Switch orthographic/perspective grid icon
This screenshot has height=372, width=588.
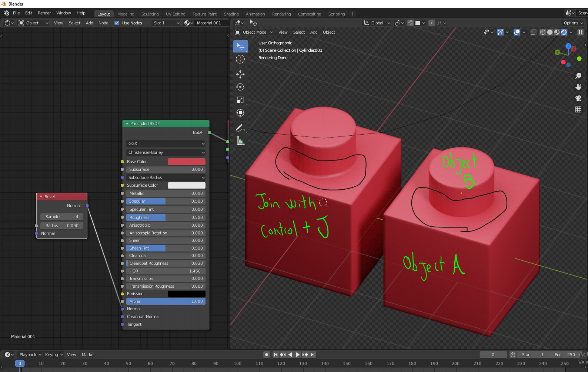tap(578, 109)
